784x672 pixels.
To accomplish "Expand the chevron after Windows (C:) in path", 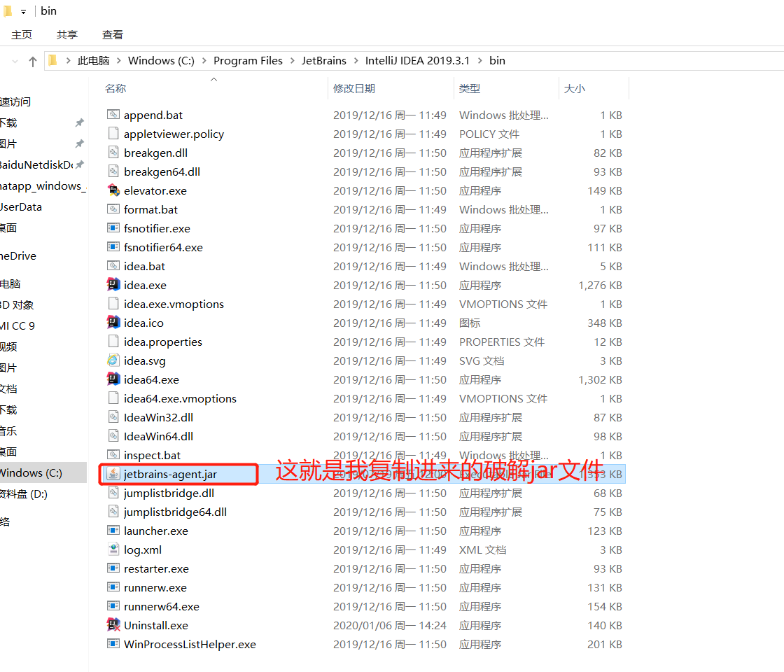I will click(x=204, y=60).
